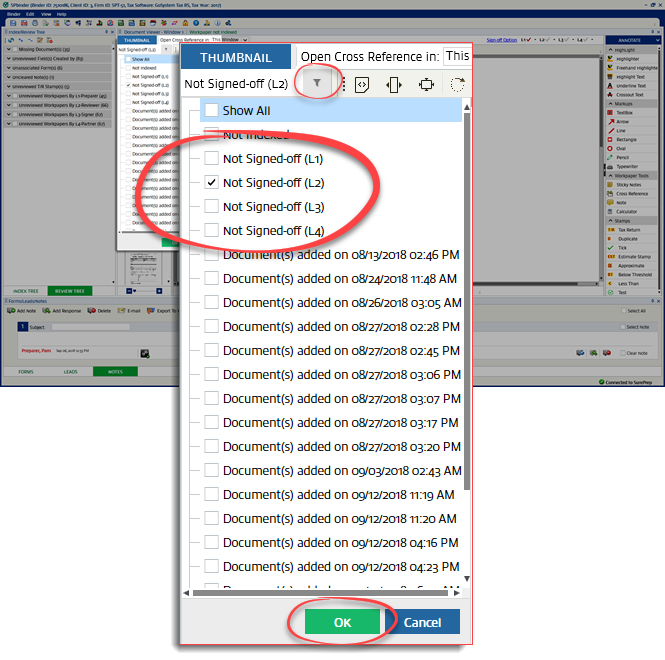Viewport: 665px width, 660px height.
Task: Select the Pencil markup tool
Action: (618, 157)
